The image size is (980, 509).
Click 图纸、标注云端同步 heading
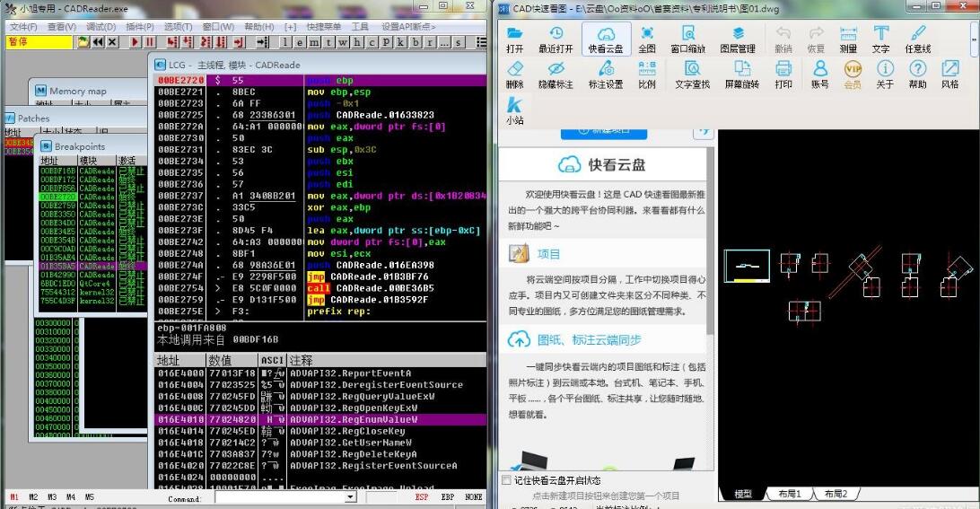tap(590, 339)
